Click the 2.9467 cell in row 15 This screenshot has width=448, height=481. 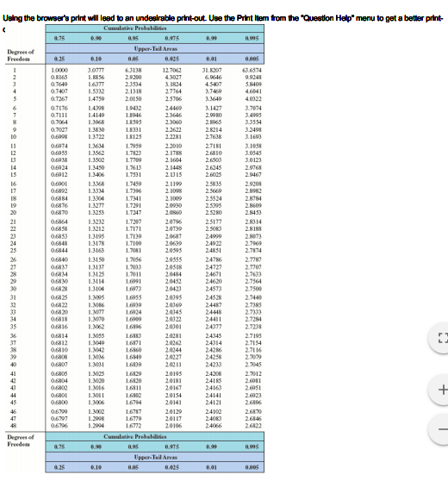click(253, 175)
